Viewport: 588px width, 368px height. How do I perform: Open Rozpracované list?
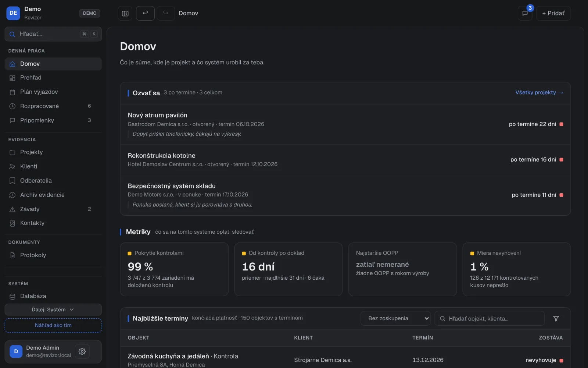tap(53, 106)
